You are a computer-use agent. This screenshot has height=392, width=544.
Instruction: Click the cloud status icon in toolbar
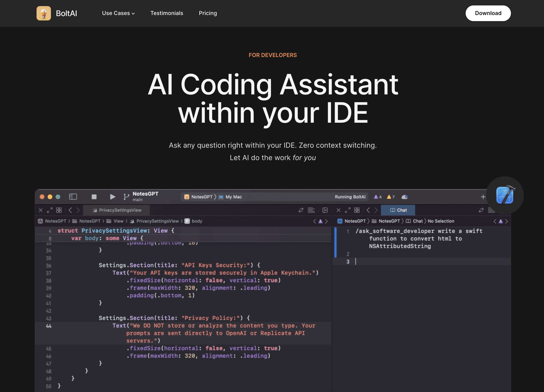pyautogui.click(x=405, y=197)
